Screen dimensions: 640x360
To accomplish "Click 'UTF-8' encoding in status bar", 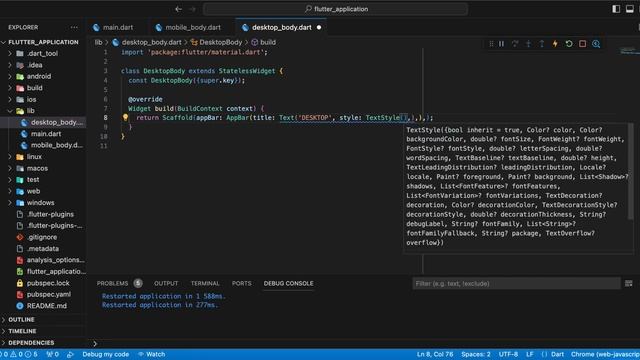I will (x=508, y=354).
